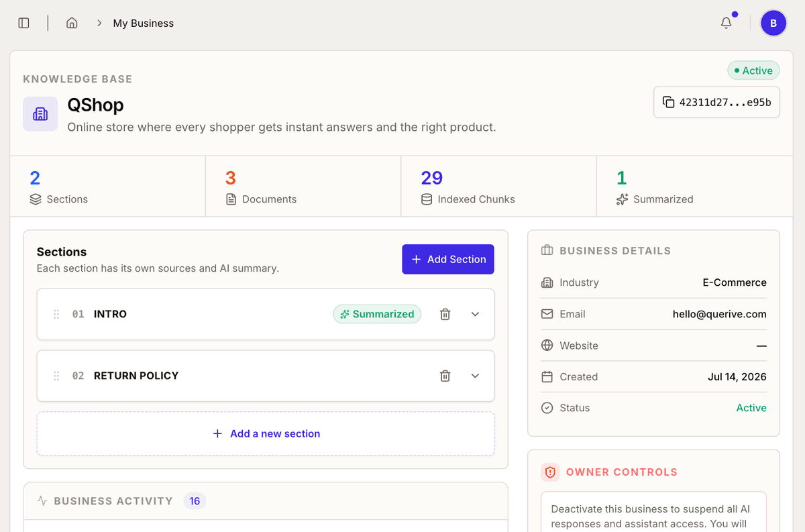The image size is (805, 532).
Task: Click the Documents file icon
Action: pyautogui.click(x=231, y=199)
